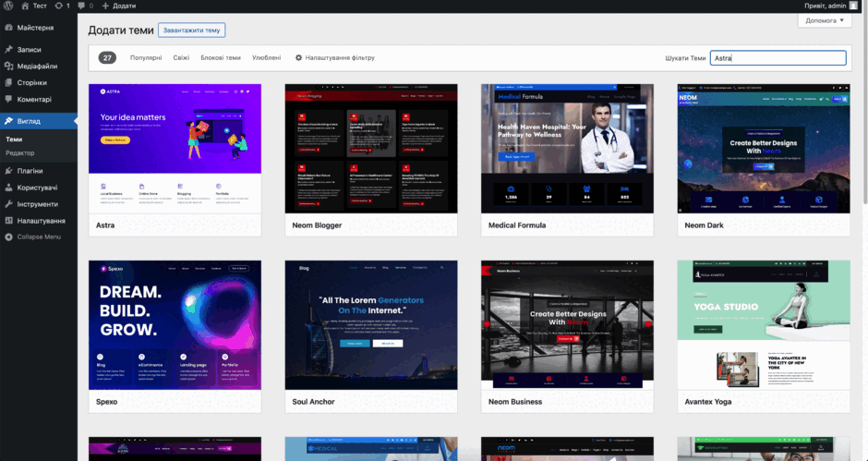Switch to the Свіжі tab
Image resolution: width=868 pixels, height=461 pixels.
(x=181, y=57)
